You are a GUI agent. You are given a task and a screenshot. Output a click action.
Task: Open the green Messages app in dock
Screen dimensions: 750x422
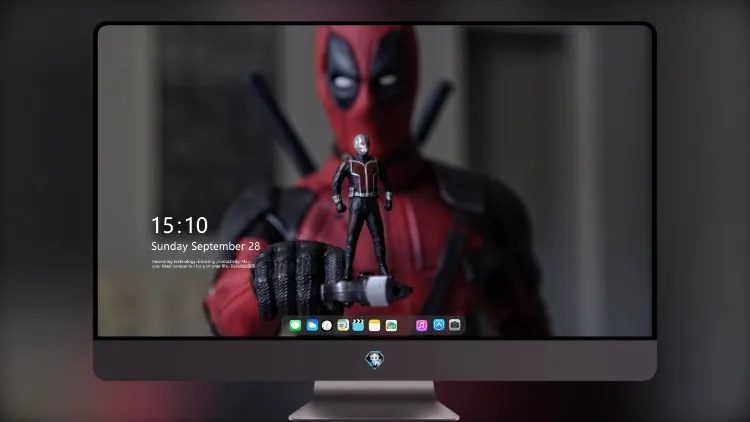(295, 325)
